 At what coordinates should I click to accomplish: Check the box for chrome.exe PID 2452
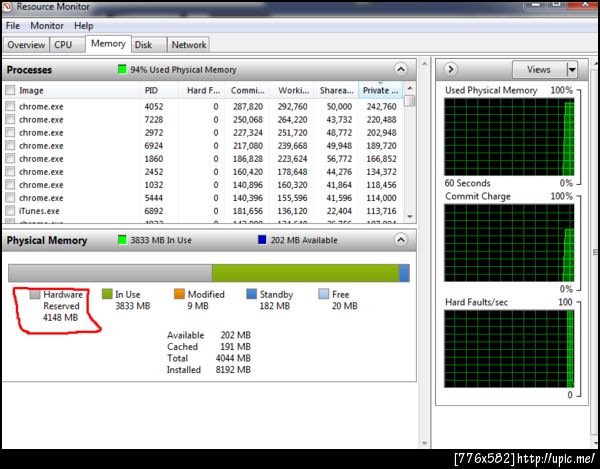click(x=10, y=171)
